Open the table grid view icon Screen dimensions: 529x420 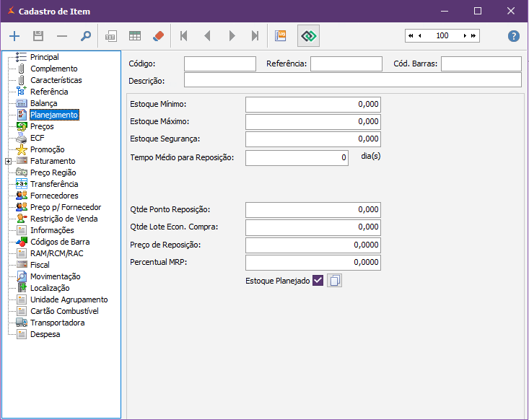[x=135, y=36]
